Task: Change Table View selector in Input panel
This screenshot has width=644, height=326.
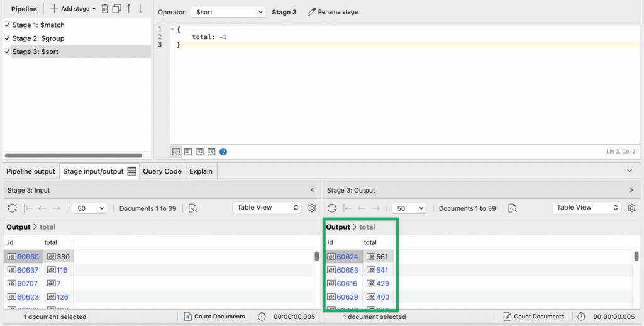Action: coord(267,208)
